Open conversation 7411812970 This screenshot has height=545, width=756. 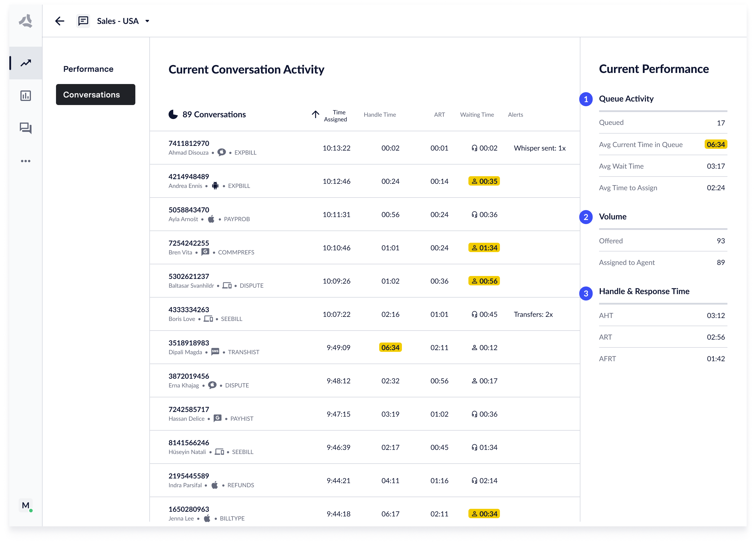(189, 144)
